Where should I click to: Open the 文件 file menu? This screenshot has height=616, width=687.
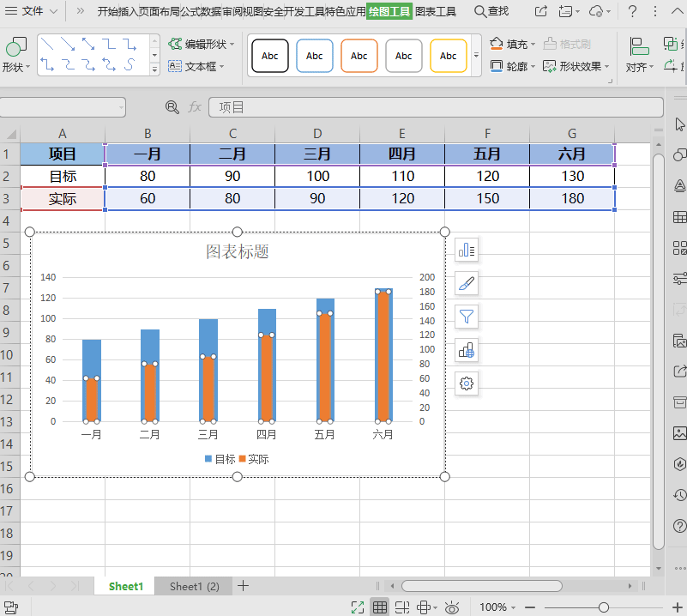[x=32, y=11]
